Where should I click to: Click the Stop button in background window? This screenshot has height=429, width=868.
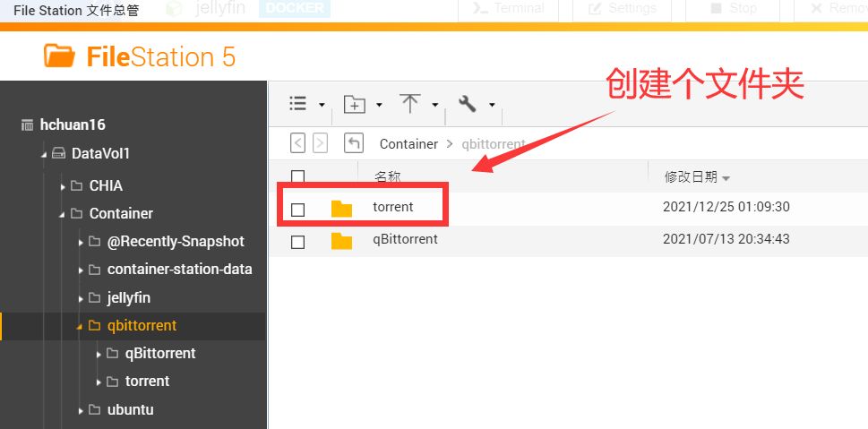click(x=733, y=8)
